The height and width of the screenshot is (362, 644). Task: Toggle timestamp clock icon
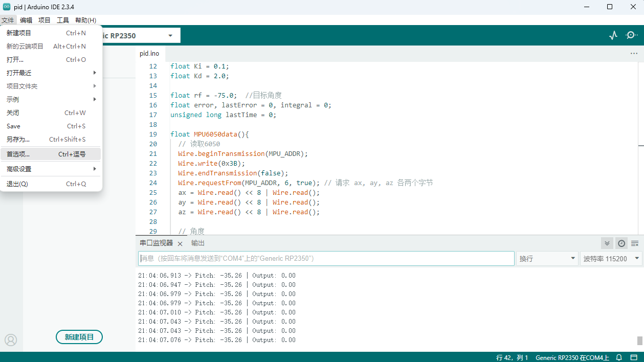(x=621, y=243)
